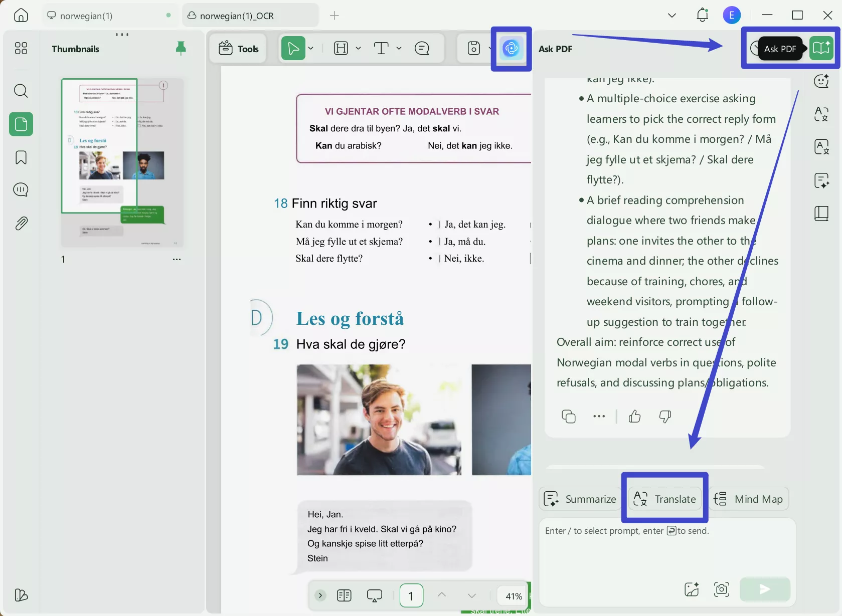The height and width of the screenshot is (616, 842).
Task: Expand the selection tool dropdown
Action: click(x=310, y=48)
